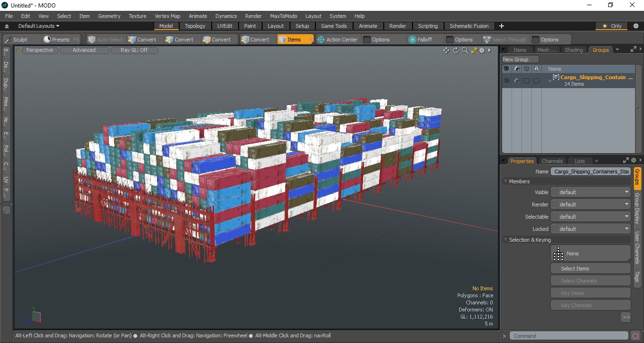Toggle the first checkbox of the Cargo group row

[x=526, y=81]
